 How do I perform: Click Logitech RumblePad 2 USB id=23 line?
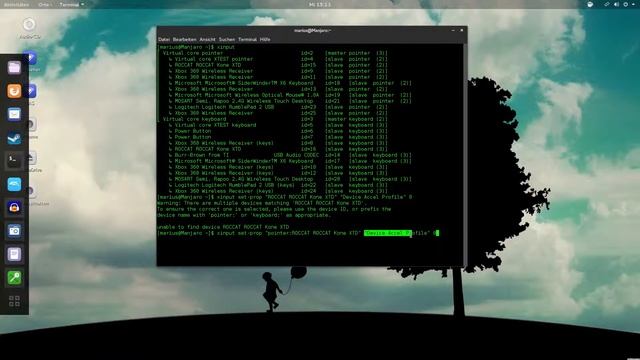pyautogui.click(x=278, y=107)
